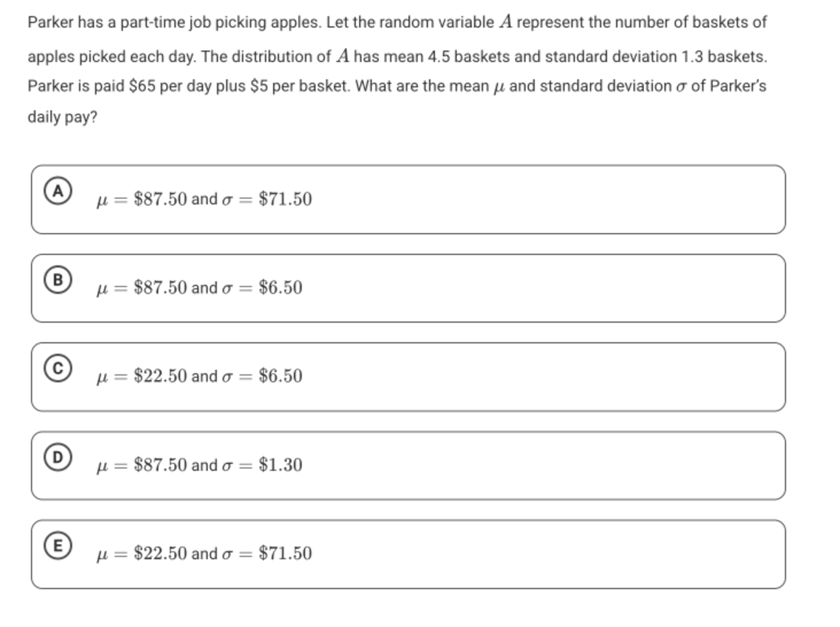Click the $1.30 value in option D
This screenshot has width=840, height=627.
281,465
